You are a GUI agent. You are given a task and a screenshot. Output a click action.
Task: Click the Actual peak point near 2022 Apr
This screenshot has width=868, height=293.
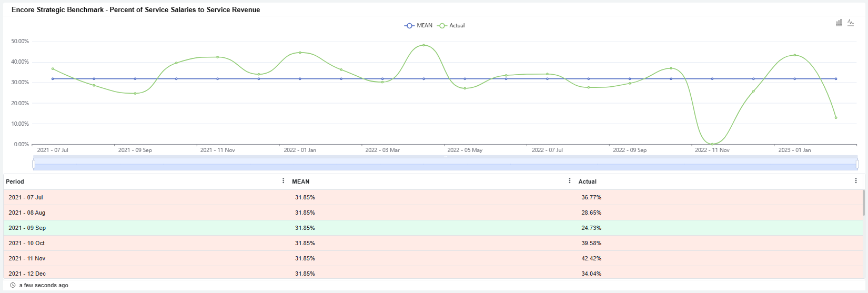423,45
